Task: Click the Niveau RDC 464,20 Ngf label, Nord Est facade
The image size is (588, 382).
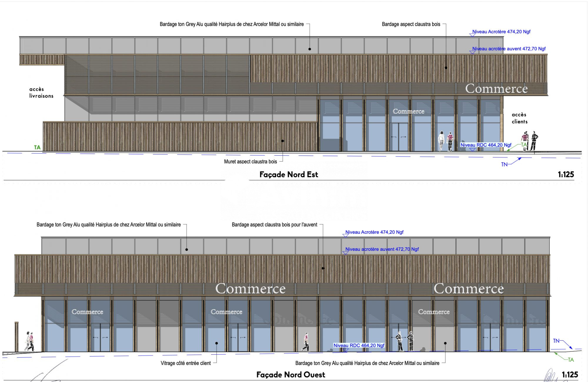Action: pyautogui.click(x=486, y=145)
